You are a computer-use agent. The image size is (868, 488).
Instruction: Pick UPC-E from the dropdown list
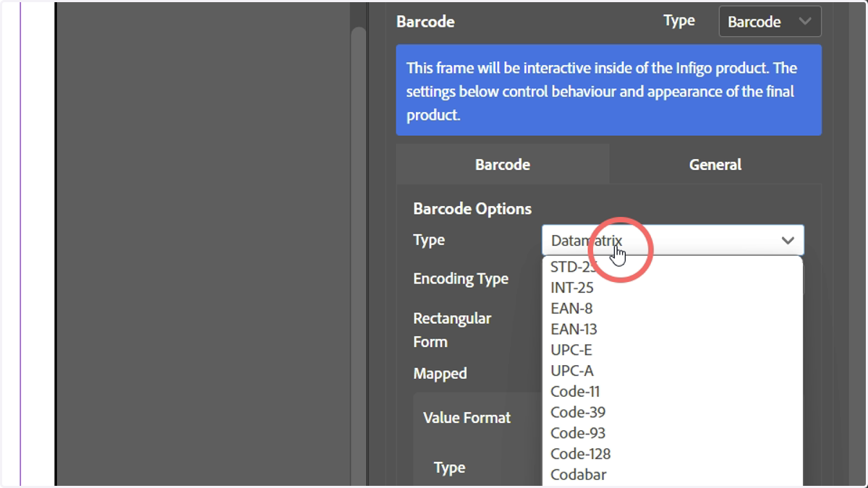point(673,350)
